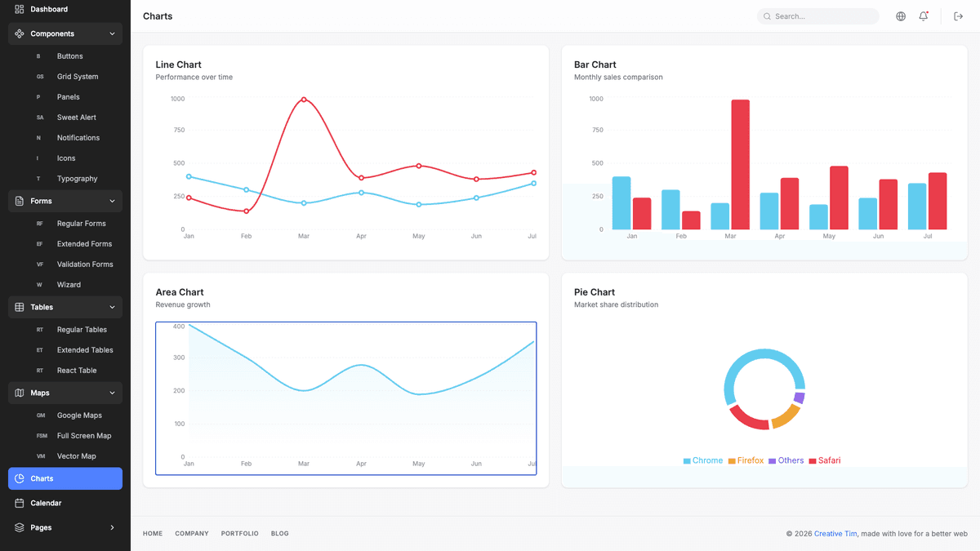The height and width of the screenshot is (551, 980).
Task: Open the HOME footer menu item
Action: pyautogui.click(x=152, y=533)
